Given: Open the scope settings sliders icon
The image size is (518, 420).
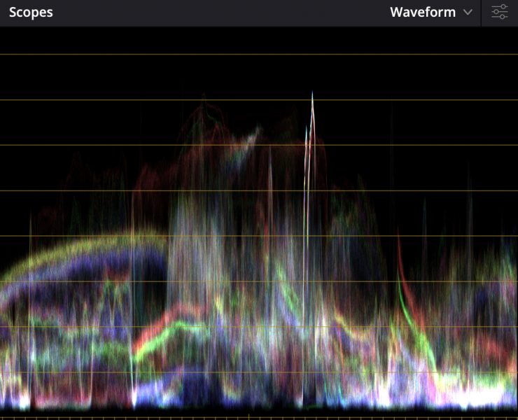Looking at the screenshot, I should click(x=499, y=13).
